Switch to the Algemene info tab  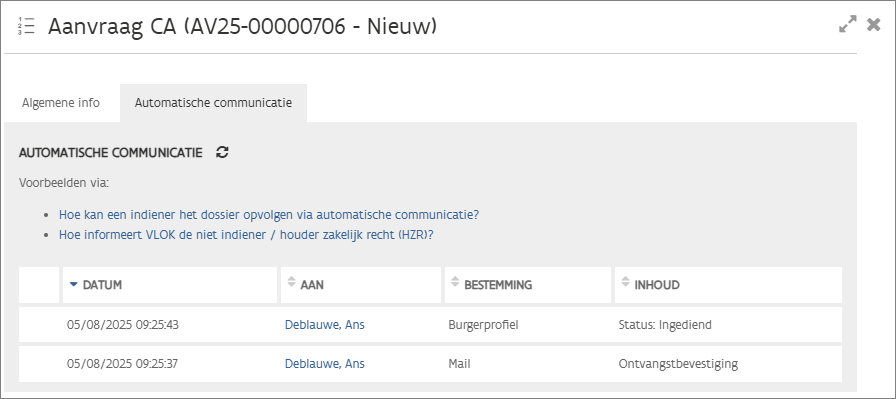click(x=61, y=103)
